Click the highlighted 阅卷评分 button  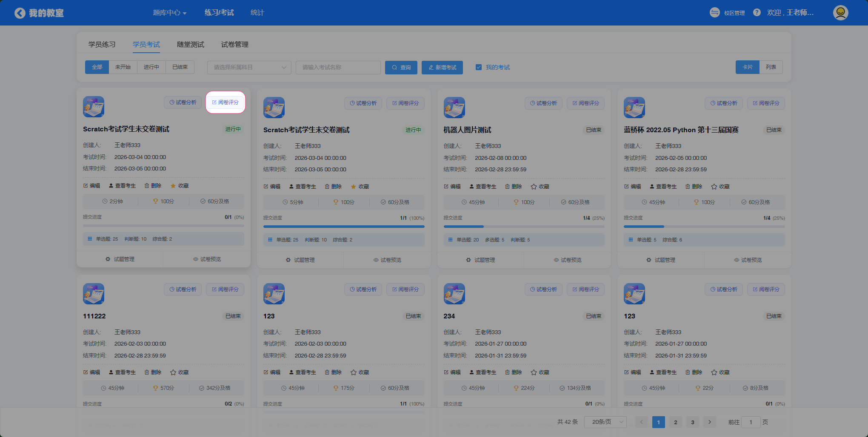click(x=226, y=102)
